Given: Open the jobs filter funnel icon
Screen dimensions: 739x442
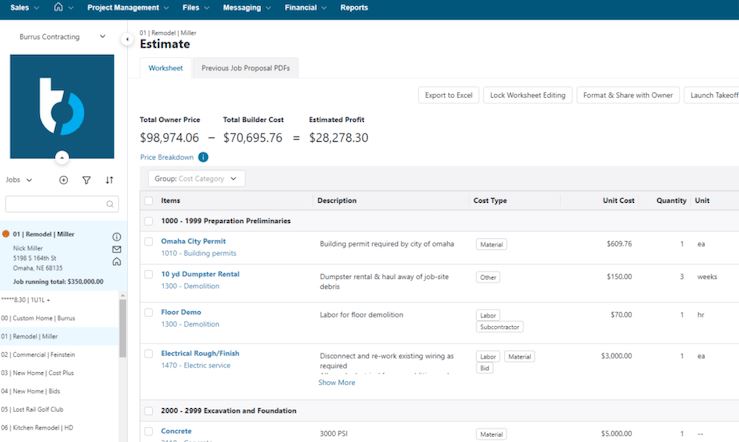Looking at the screenshot, I should (x=86, y=180).
